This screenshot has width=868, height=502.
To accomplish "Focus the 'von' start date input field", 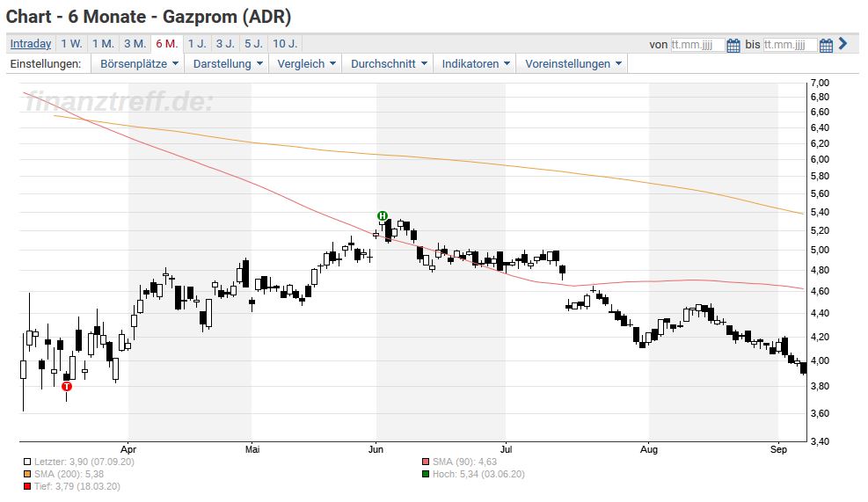I will [x=697, y=45].
